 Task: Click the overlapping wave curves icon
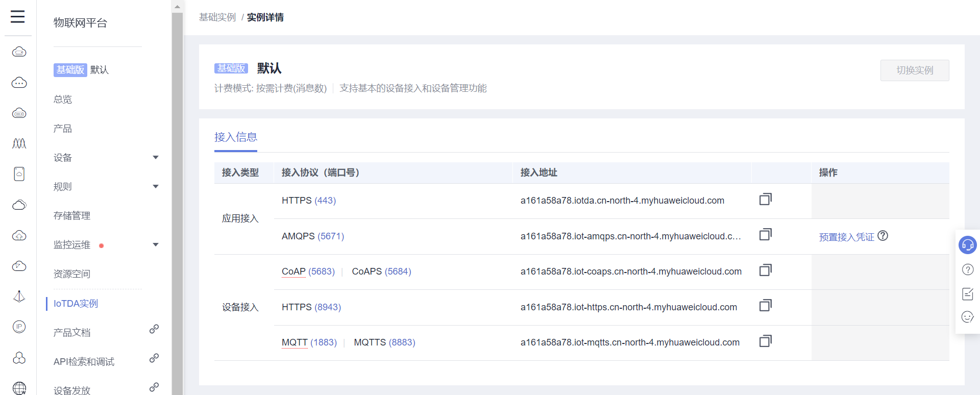pos(19,143)
